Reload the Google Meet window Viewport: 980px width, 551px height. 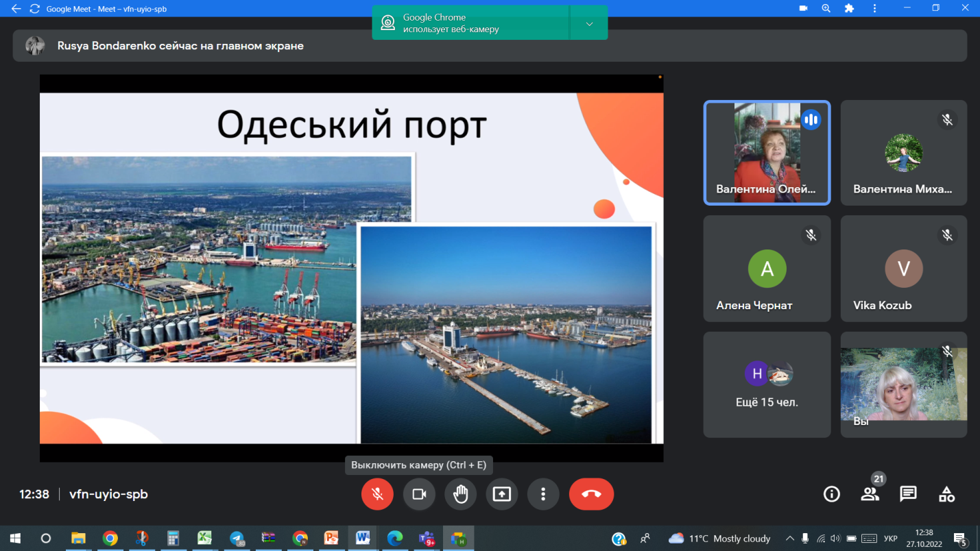click(34, 9)
